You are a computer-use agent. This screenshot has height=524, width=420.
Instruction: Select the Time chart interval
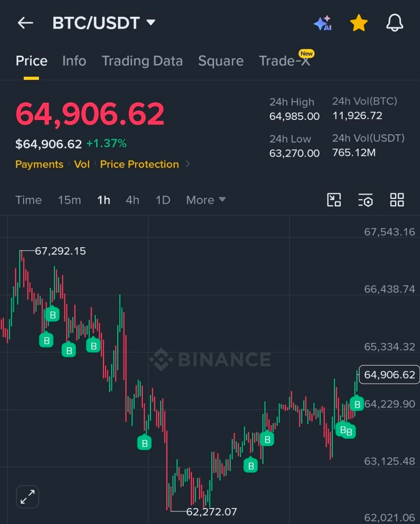click(x=29, y=200)
